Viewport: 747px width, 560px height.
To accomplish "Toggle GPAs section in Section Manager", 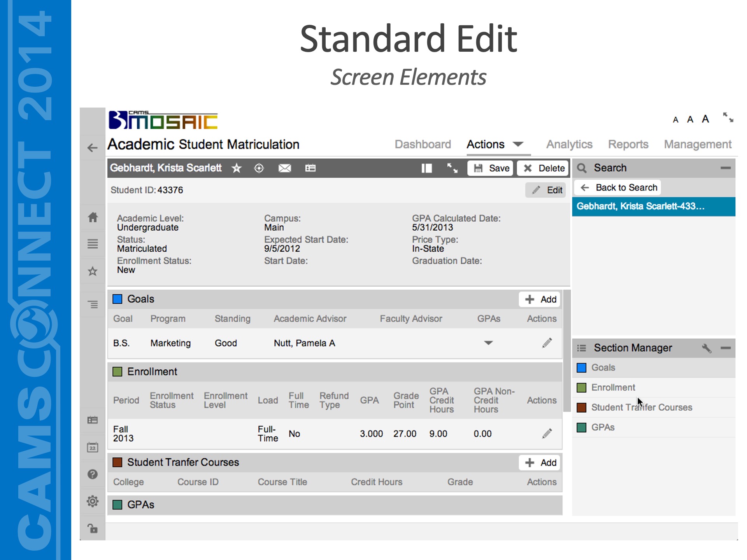I will 603,427.
